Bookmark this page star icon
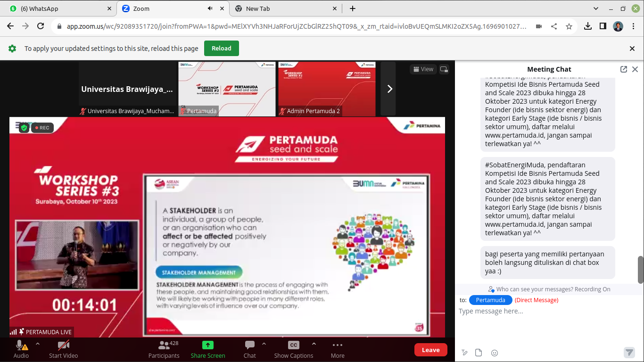Screen dimensions: 644x362 tap(569, 26)
